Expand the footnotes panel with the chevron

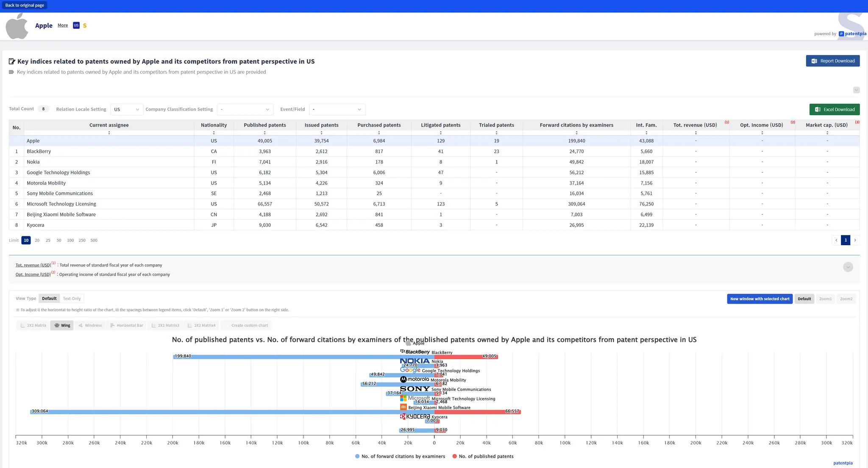pyautogui.click(x=848, y=267)
